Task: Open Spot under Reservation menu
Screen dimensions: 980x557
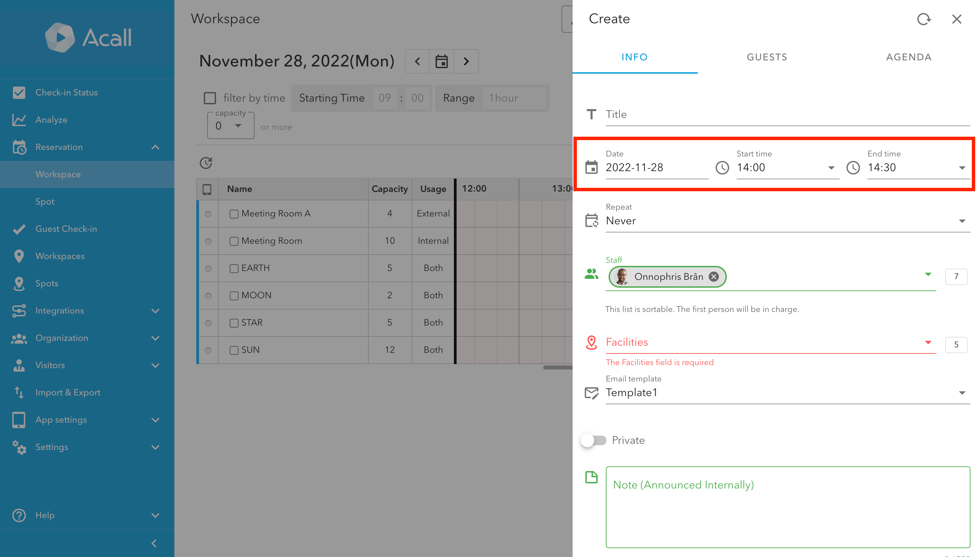Action: tap(45, 201)
